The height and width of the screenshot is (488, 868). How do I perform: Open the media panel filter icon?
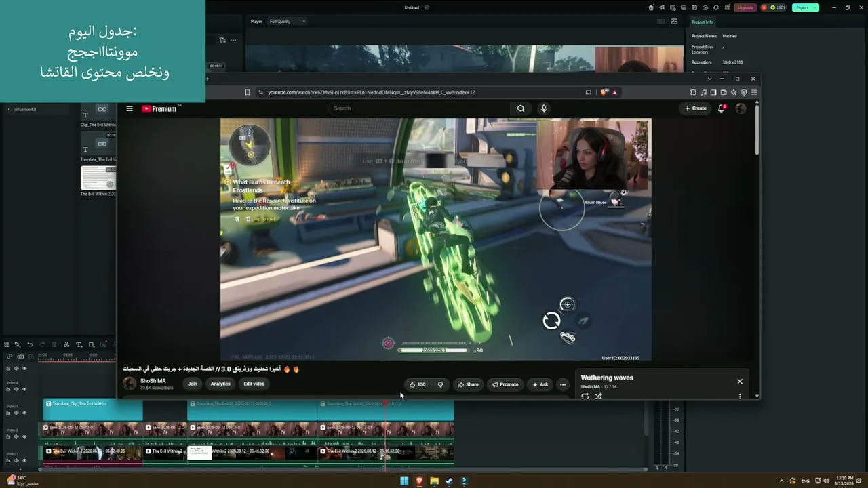[222, 40]
